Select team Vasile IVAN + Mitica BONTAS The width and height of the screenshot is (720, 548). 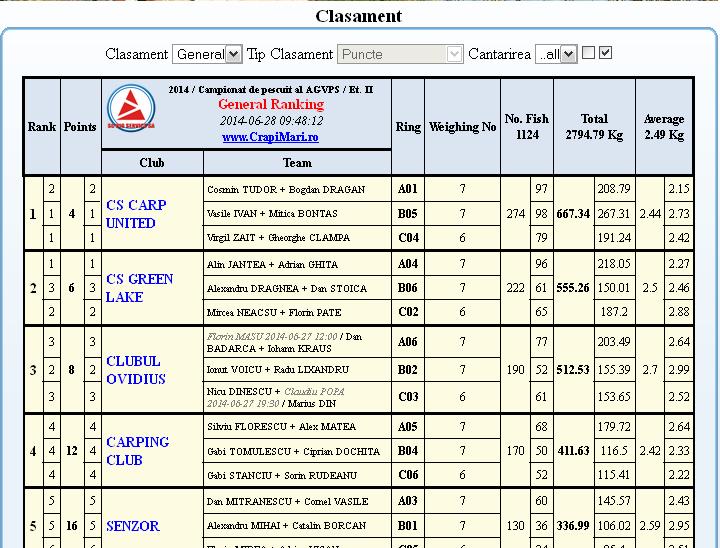point(272,214)
